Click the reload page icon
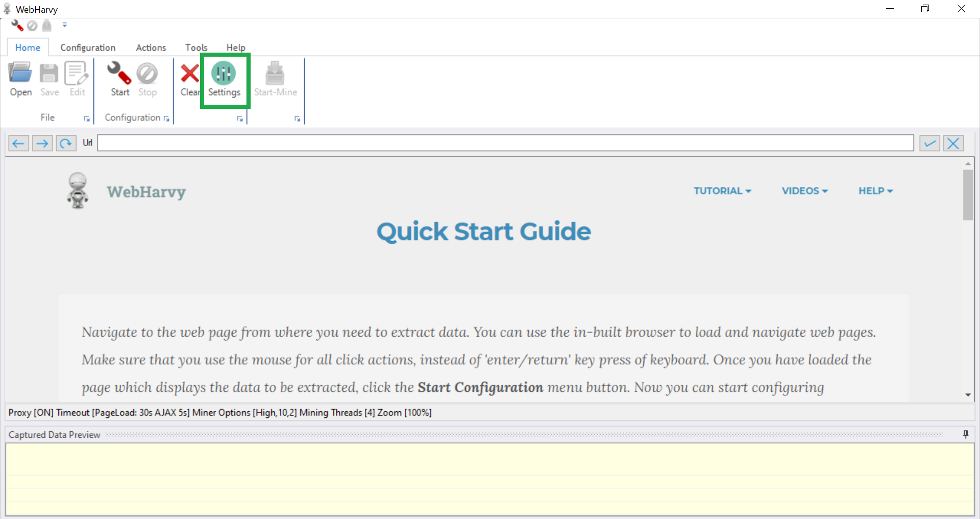The image size is (980, 519). tap(66, 144)
